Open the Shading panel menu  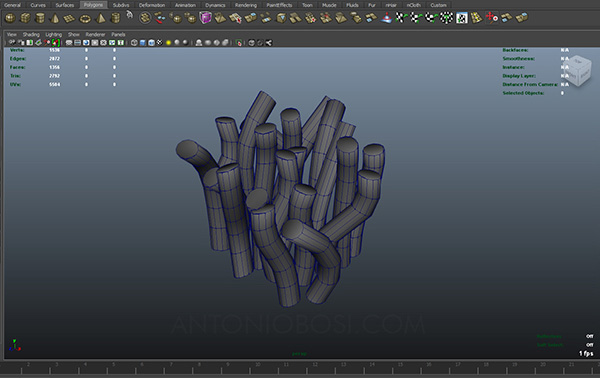point(31,34)
